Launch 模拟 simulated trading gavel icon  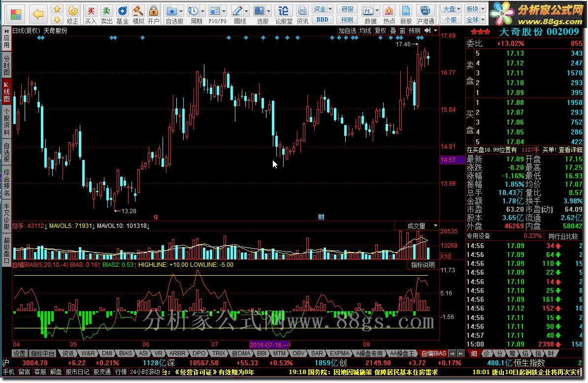pos(138,11)
